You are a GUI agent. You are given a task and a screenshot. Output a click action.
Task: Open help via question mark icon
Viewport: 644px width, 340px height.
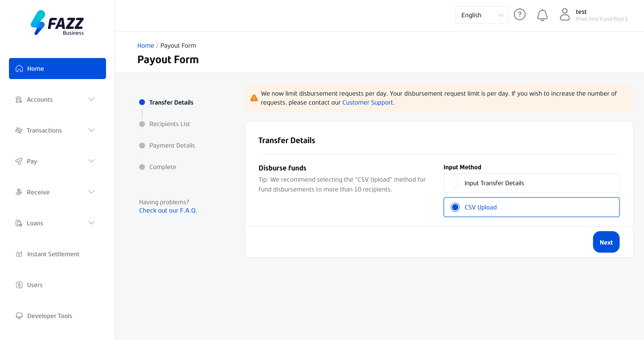[x=519, y=15]
